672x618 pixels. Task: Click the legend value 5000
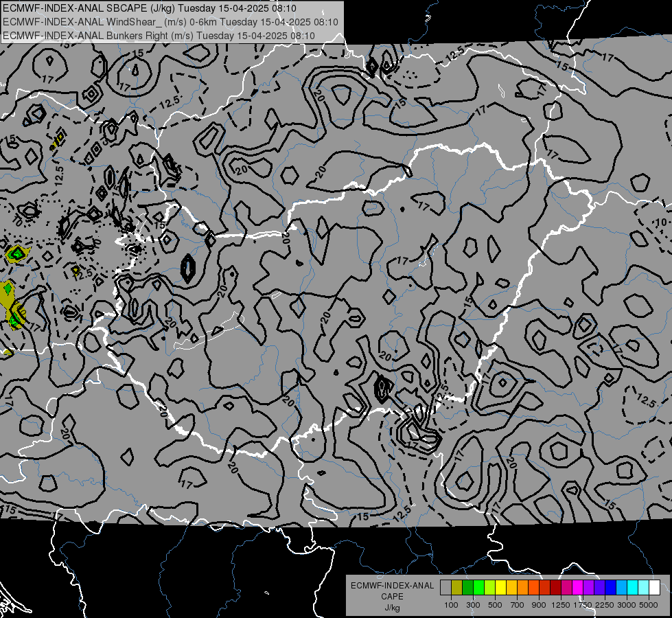click(x=649, y=605)
